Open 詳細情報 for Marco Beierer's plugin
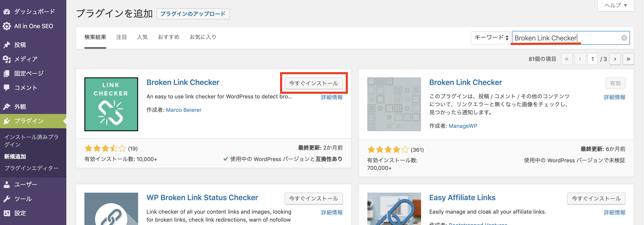The image size is (644, 225). point(332,97)
